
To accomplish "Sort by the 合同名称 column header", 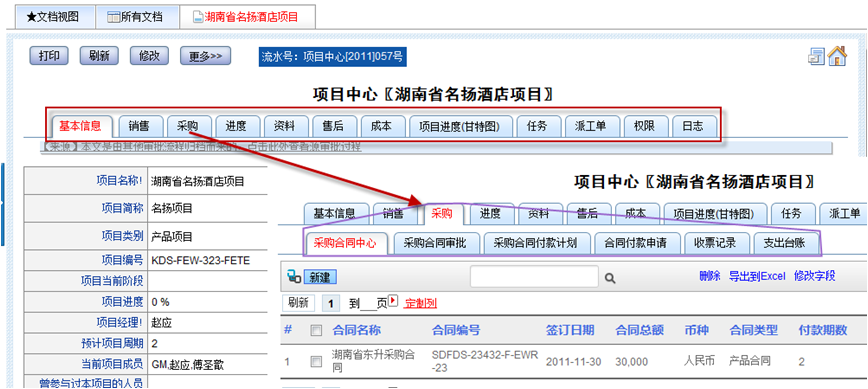I will coord(356,330).
